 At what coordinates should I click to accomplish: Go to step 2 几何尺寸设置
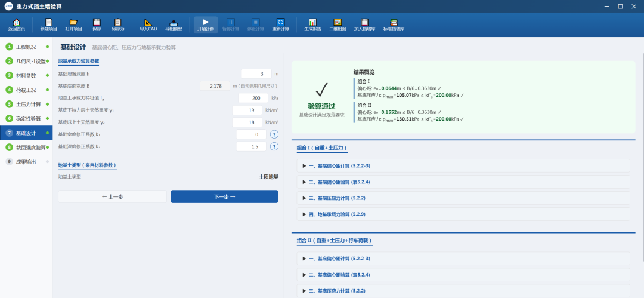click(26, 62)
